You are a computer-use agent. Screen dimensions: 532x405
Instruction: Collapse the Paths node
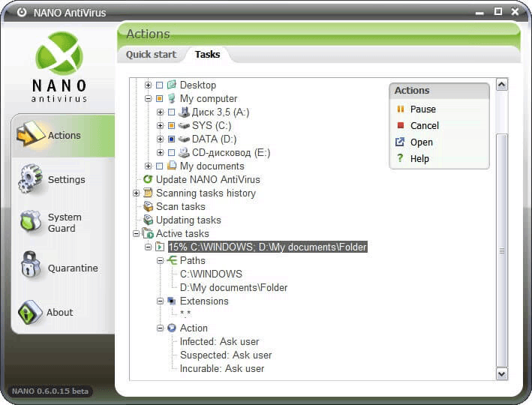pos(160,260)
